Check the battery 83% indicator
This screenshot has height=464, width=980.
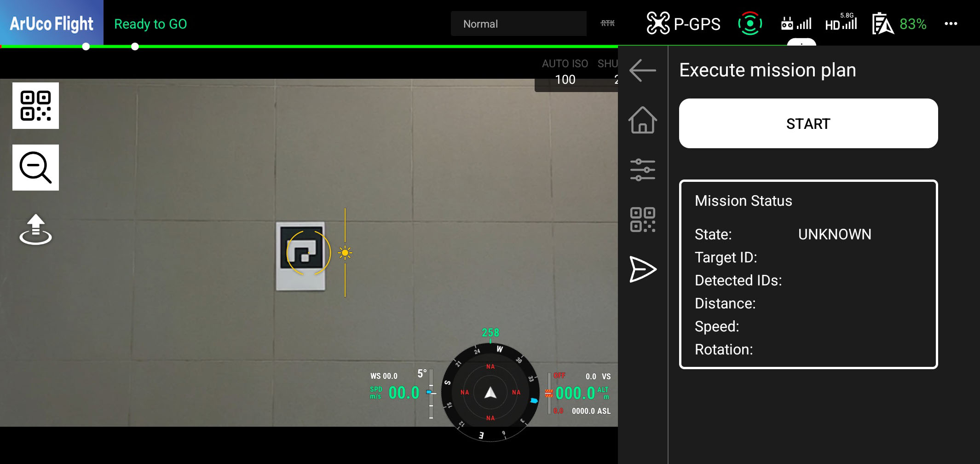pos(899,24)
